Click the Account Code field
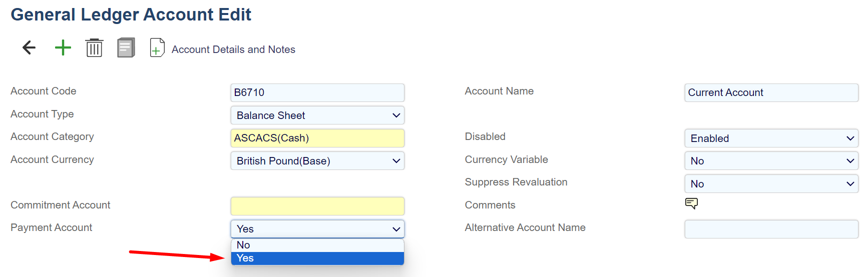Screen dimensions: 868x277 (317, 92)
